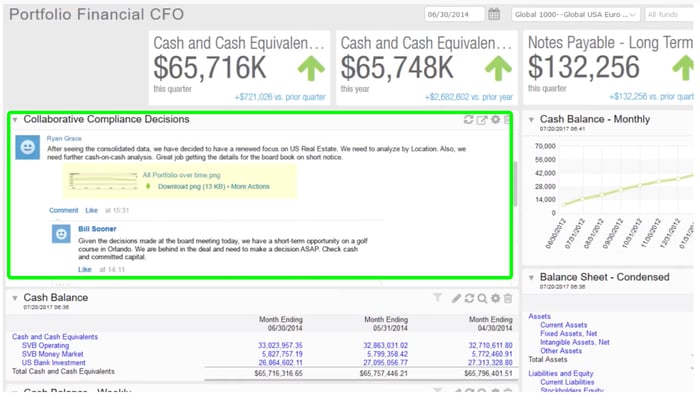
Task: Delete the Cash Balance panel via trash icon
Action: [x=508, y=298]
